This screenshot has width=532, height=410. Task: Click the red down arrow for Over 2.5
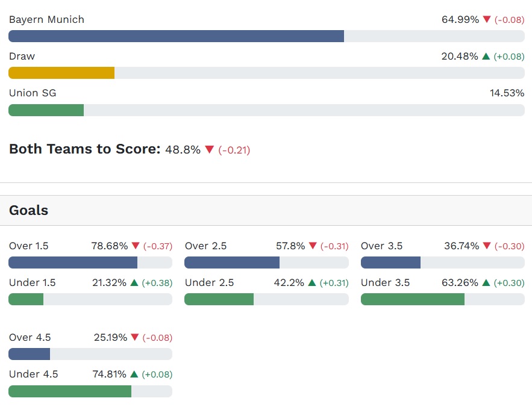313,246
